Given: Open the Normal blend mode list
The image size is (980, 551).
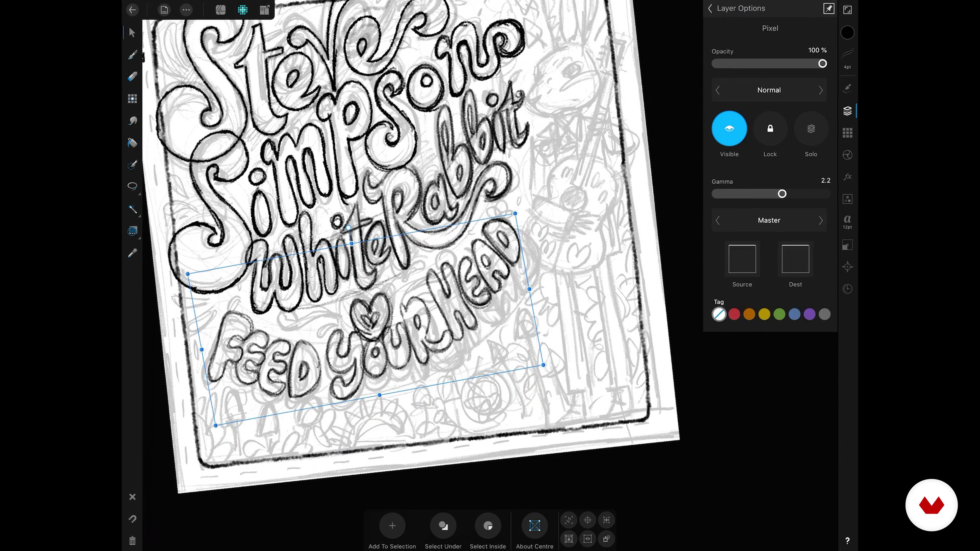Looking at the screenshot, I should coord(769,90).
